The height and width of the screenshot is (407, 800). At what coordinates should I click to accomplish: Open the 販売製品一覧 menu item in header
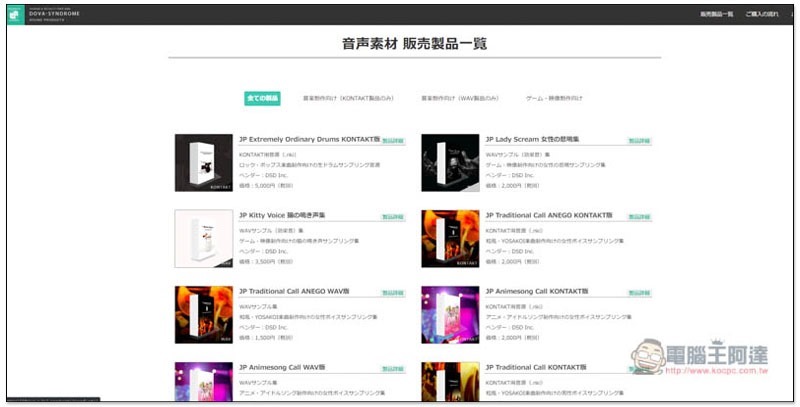tap(715, 14)
